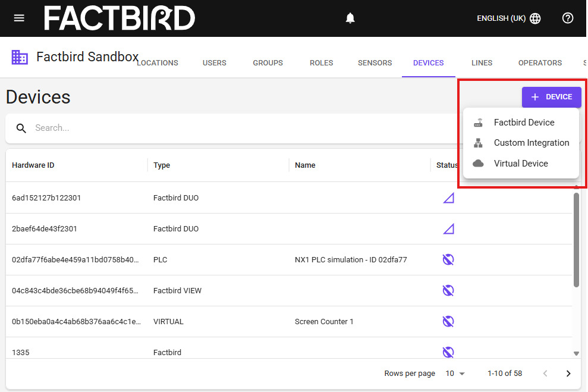Sort by Name column header

[x=305, y=165]
